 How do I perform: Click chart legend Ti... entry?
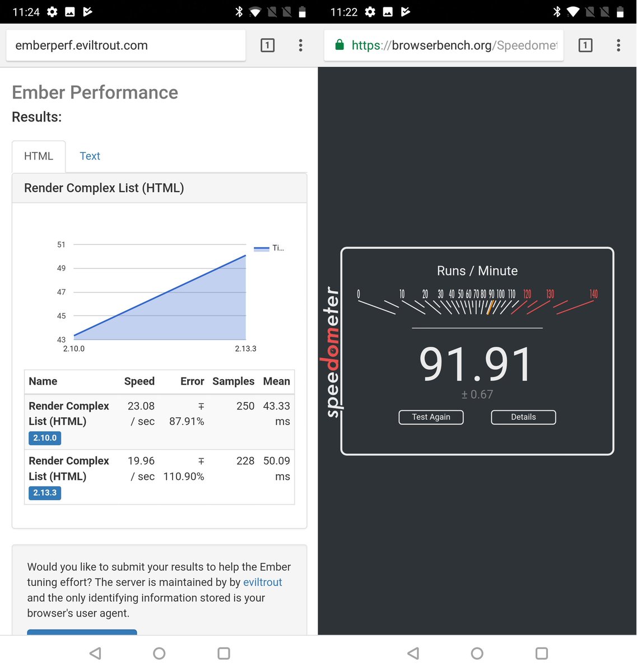(x=269, y=248)
